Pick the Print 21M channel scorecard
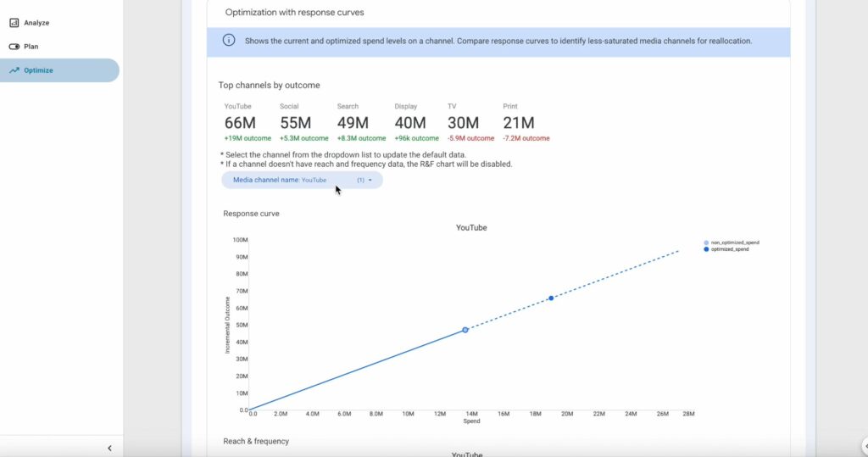The width and height of the screenshot is (868, 457). click(x=519, y=123)
